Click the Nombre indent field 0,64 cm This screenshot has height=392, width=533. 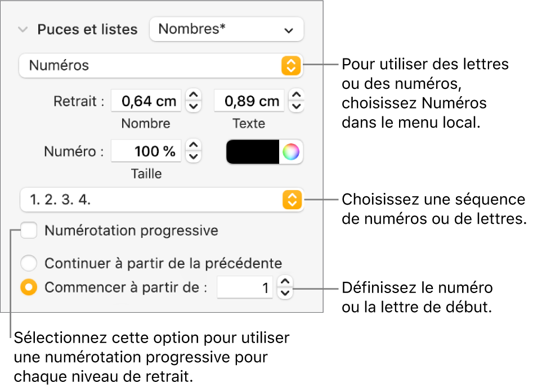(146, 101)
